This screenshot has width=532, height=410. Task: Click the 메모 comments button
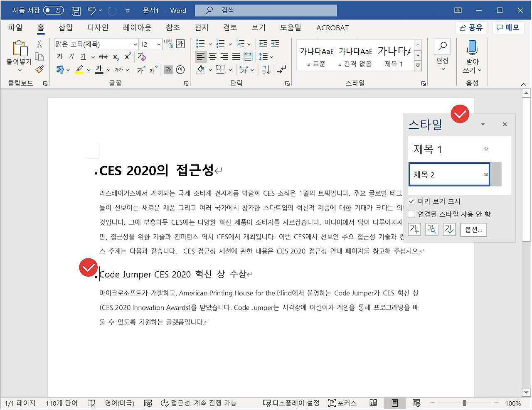click(x=508, y=28)
